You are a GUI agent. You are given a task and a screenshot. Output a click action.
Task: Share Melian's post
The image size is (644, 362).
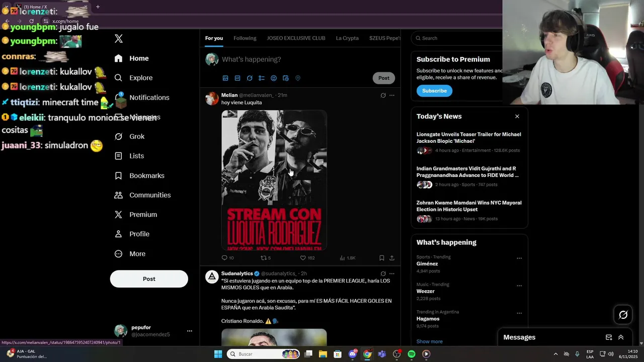pos(392,258)
